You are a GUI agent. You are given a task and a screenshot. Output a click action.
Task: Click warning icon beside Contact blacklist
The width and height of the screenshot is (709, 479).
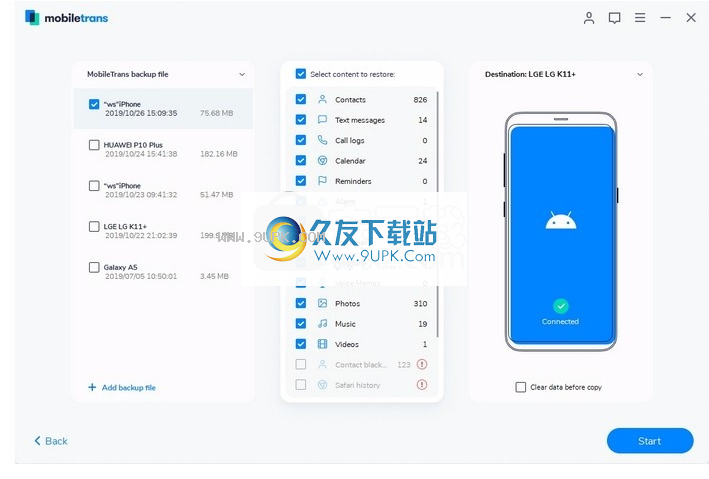pyautogui.click(x=421, y=364)
